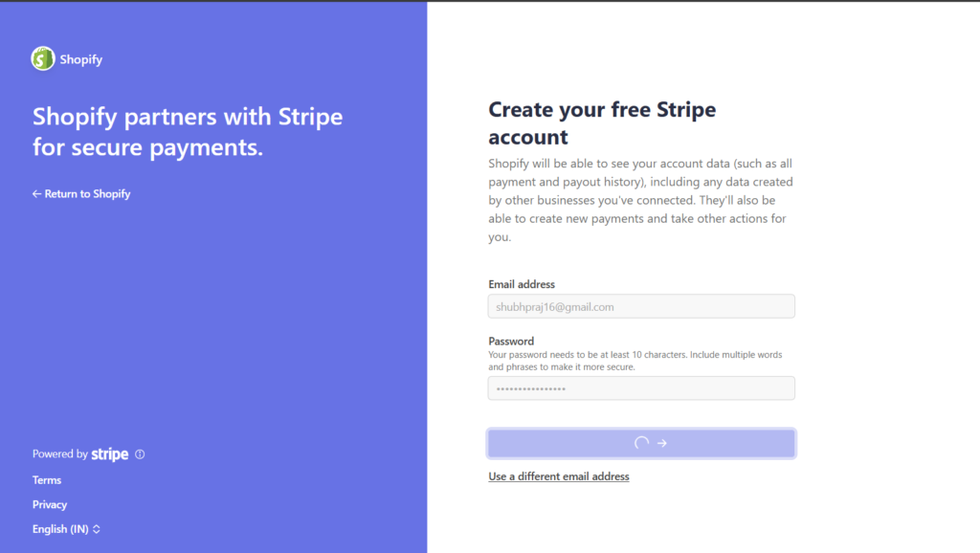980x553 pixels.
Task: Click the stripe wordmark logo
Action: 110,454
